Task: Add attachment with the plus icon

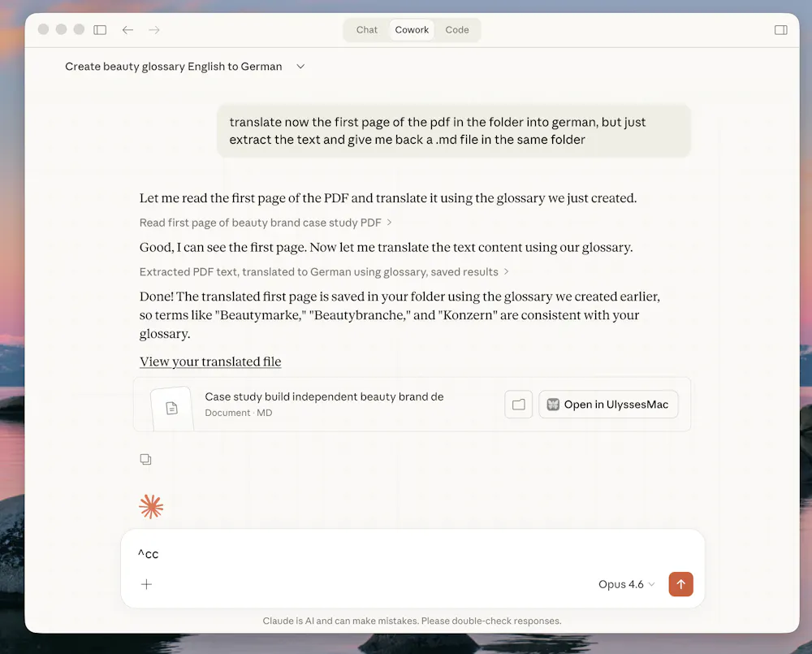Action: pos(146,585)
